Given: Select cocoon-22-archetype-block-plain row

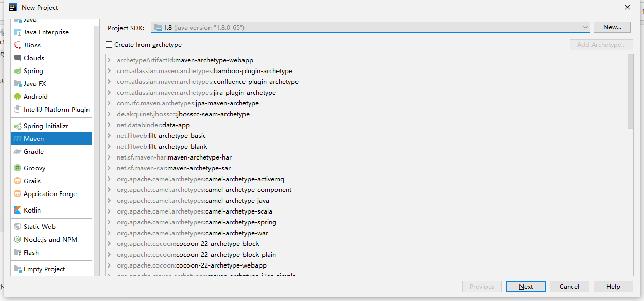Looking at the screenshot, I should (367, 255).
